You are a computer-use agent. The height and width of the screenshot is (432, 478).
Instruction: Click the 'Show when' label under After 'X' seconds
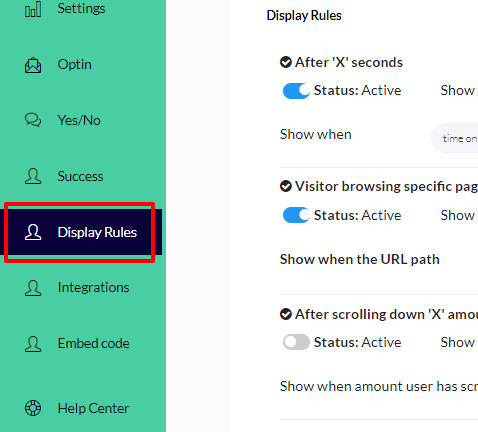pos(316,134)
